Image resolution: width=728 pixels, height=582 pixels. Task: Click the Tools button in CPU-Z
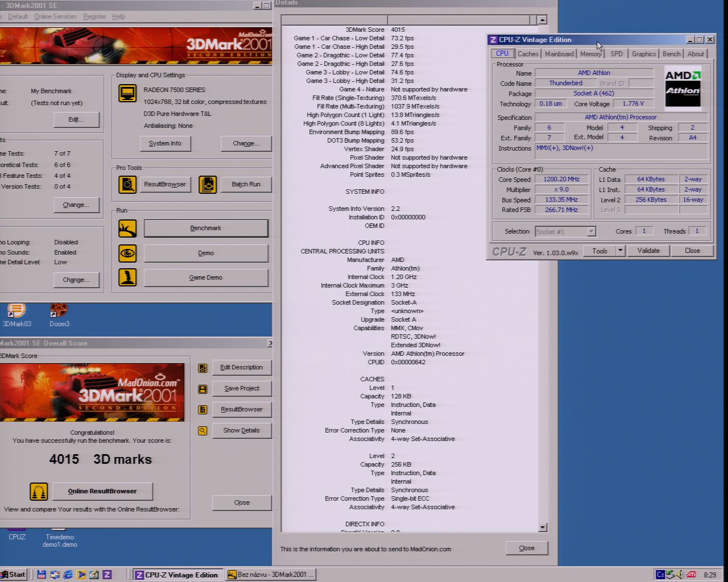point(600,251)
